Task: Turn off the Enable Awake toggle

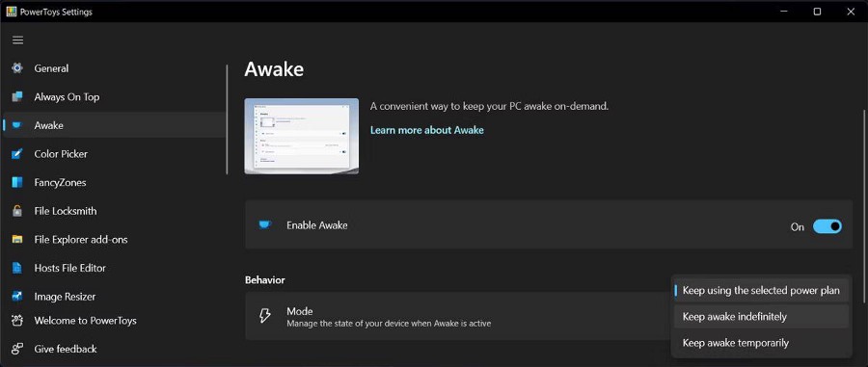Action: (x=827, y=226)
